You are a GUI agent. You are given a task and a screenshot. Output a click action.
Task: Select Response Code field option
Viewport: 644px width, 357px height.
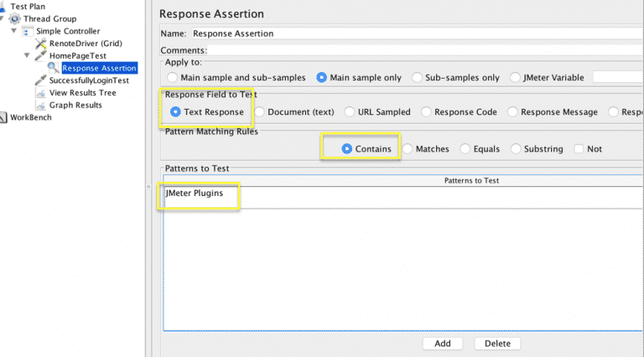460,112
